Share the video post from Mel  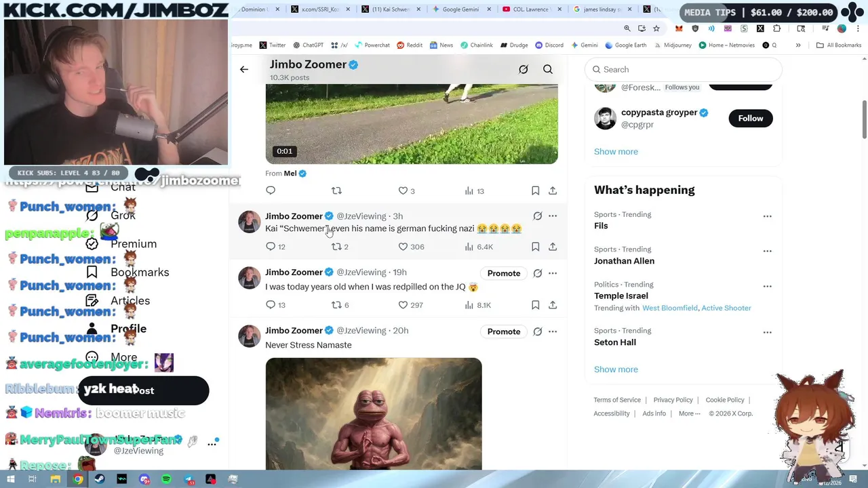[553, 190]
